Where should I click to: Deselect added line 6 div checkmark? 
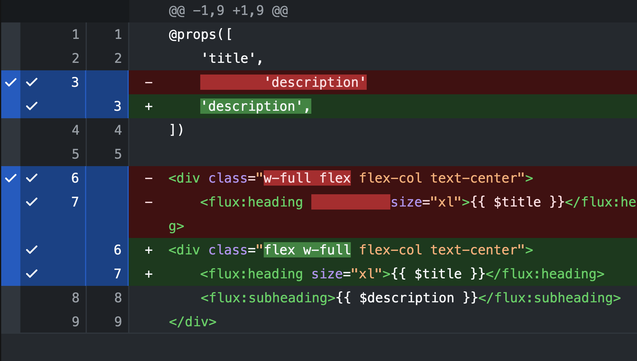pyautogui.click(x=32, y=250)
